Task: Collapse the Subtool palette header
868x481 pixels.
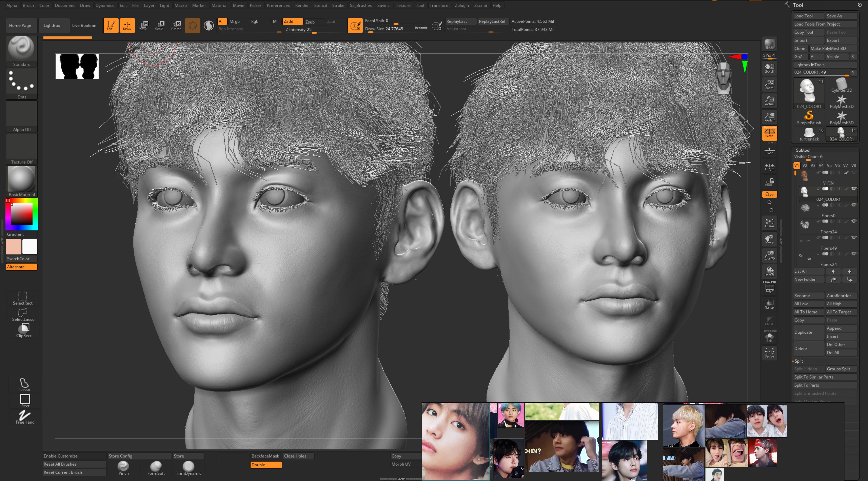Action: (x=803, y=150)
